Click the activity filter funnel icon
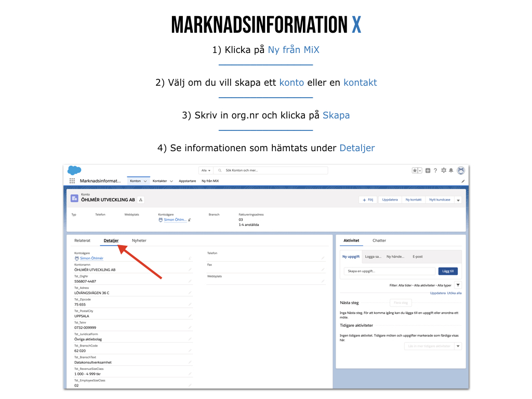532x399 pixels. (458, 285)
